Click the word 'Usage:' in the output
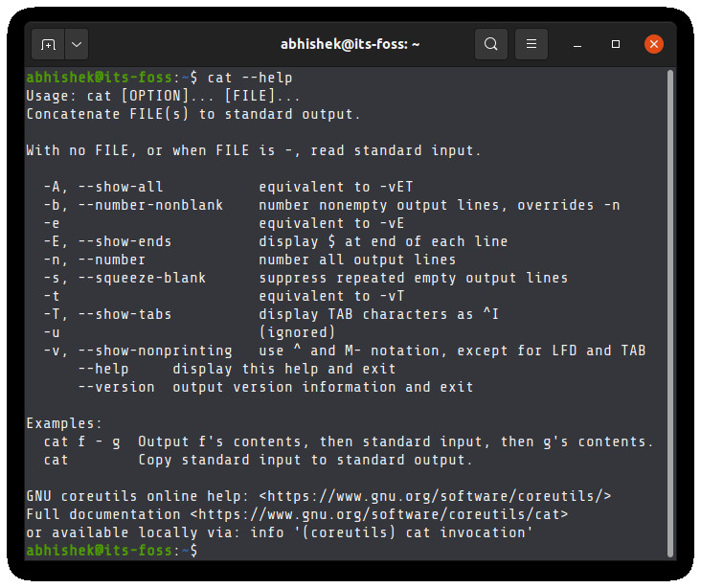 51,96
